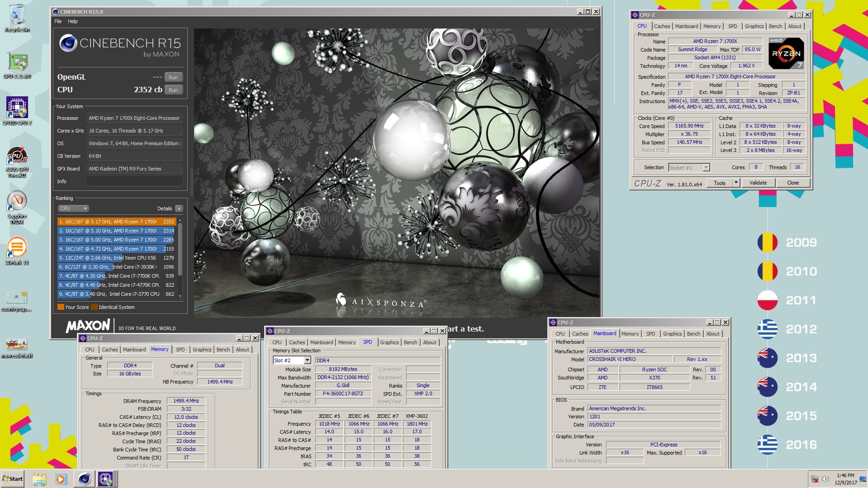Viewport: 868px width, 488px height.
Task: Open the Recycle Bin desktop icon
Action: (17, 18)
